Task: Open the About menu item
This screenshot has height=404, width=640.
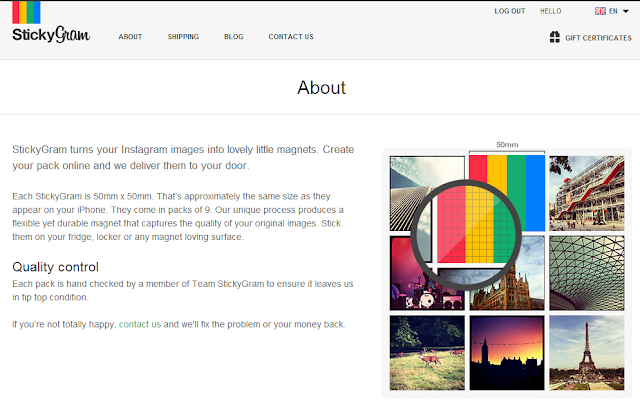Action: coord(130,37)
